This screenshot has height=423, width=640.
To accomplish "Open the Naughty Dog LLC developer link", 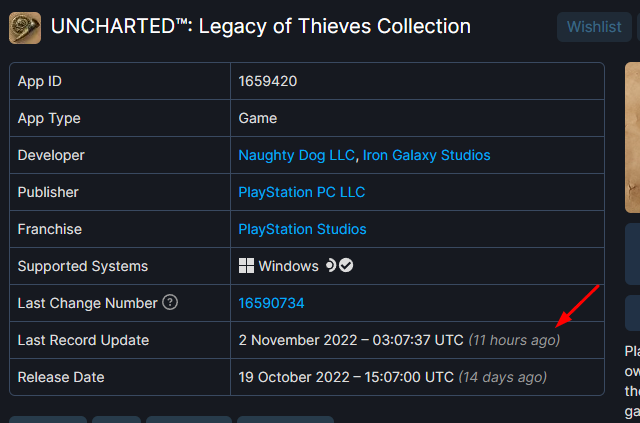I will point(296,155).
